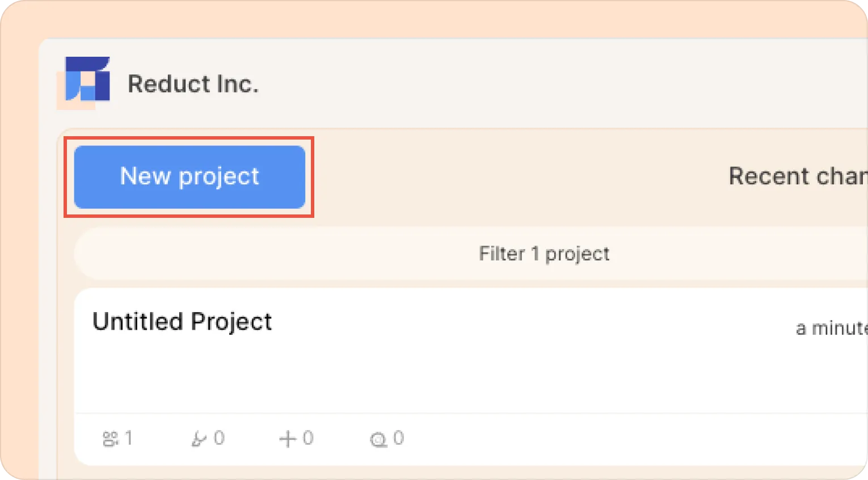Click the count "1" beside recordings icon
This screenshot has width=868, height=480.
129,438
